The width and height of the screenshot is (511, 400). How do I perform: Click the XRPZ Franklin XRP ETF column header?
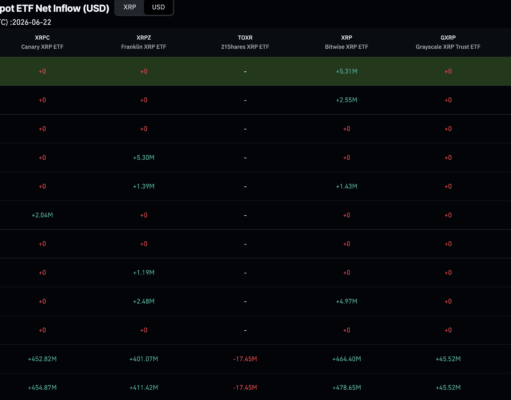[144, 42]
